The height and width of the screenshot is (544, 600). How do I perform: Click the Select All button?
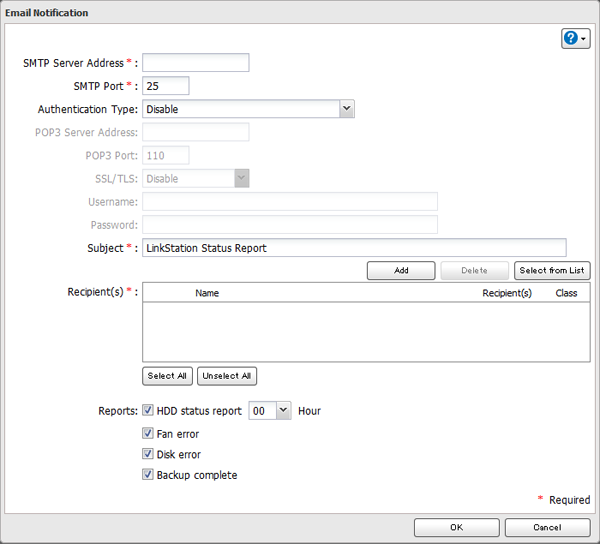167,376
